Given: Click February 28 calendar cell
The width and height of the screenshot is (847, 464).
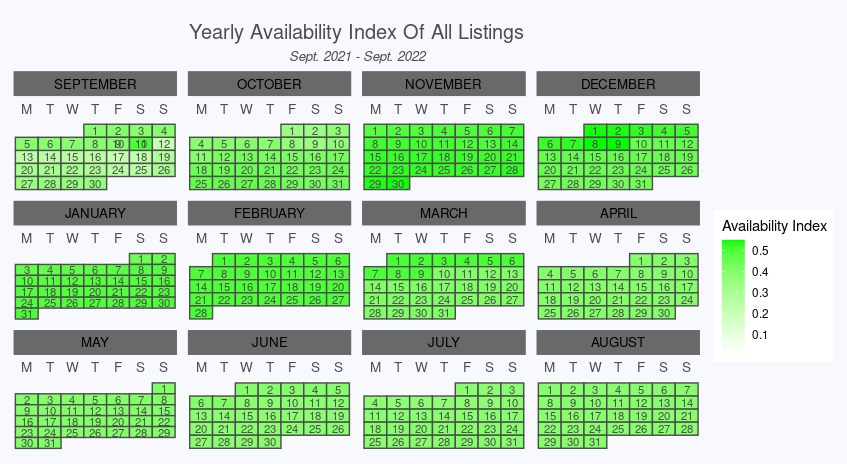Looking at the screenshot, I should click(201, 313).
